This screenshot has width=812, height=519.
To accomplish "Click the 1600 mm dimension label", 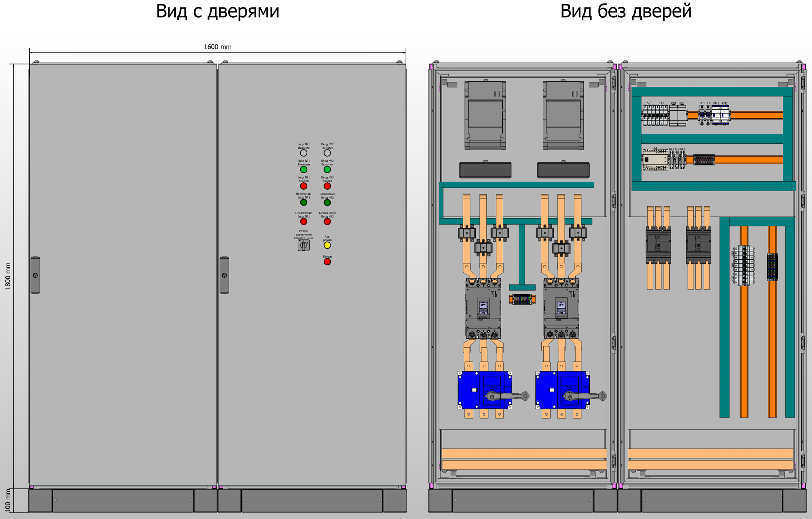I will [x=217, y=47].
